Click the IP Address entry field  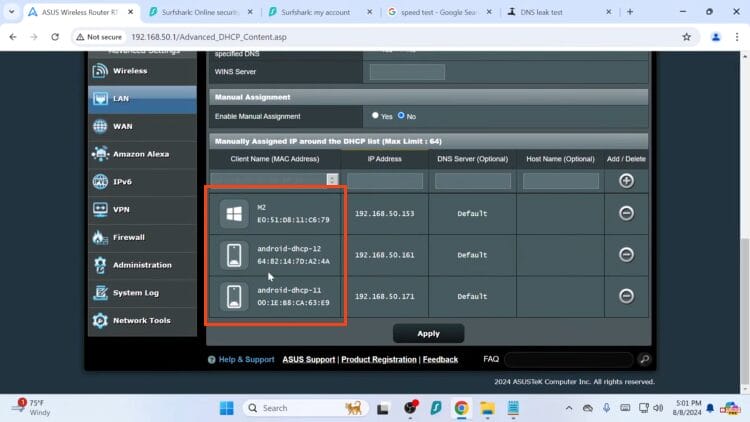click(385, 181)
